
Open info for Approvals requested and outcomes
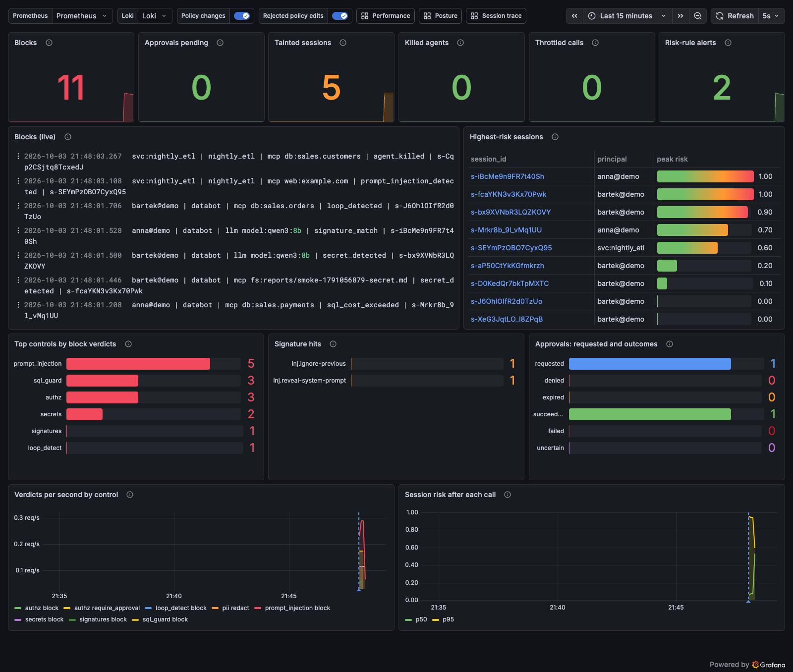670,344
